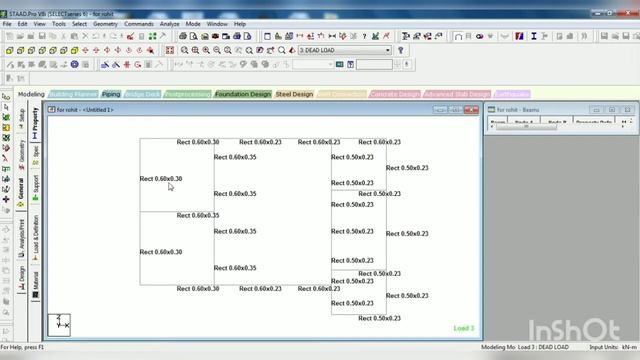This screenshot has width=640, height=360.
Task: Click the 'for rohit - <Untitled 1>' view title
Action: [x=85, y=110]
